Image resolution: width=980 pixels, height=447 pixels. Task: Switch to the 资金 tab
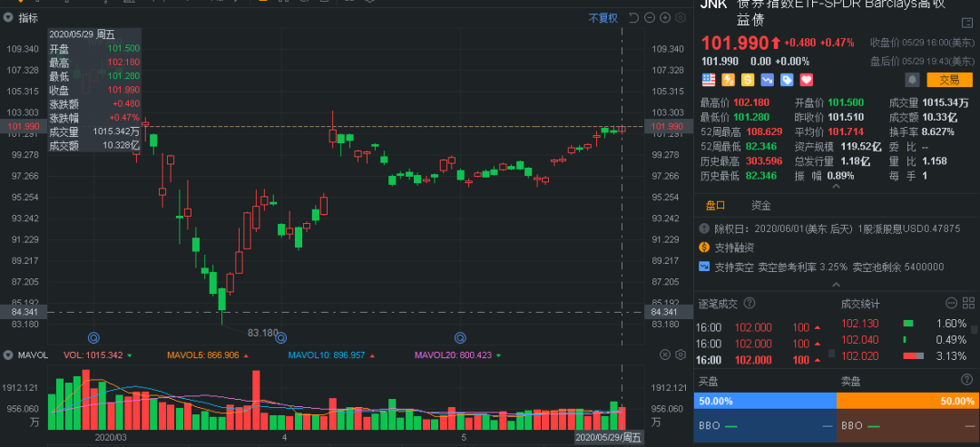760,206
